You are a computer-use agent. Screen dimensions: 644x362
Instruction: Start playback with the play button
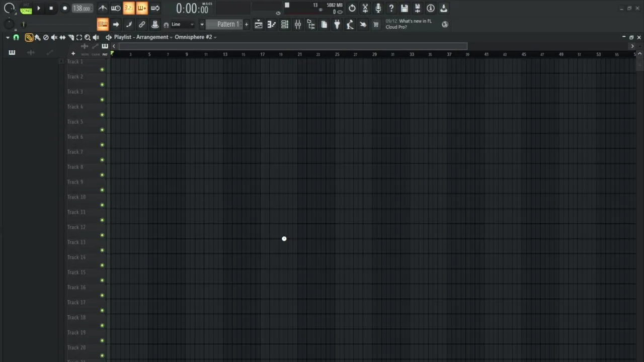[39, 9]
